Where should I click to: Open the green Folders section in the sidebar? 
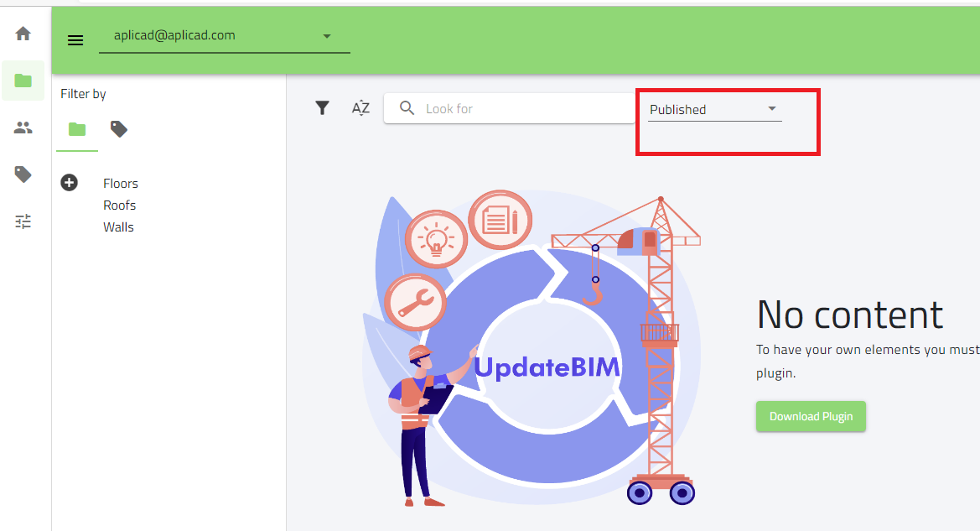[23, 81]
